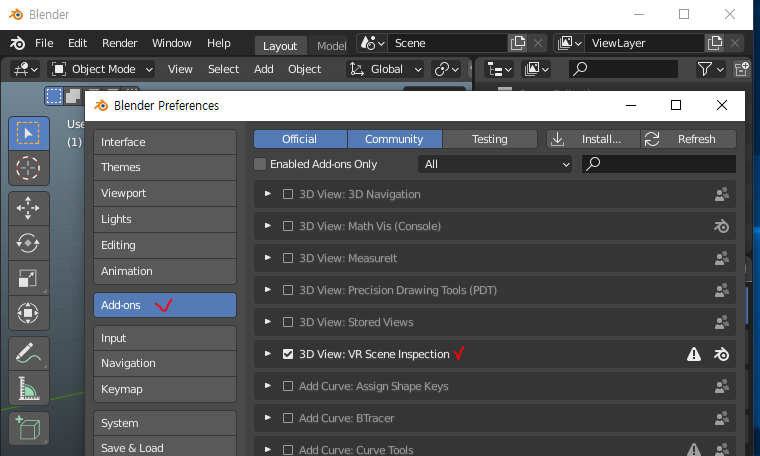Enable the Stored Views add-on
The image size is (760, 456).
(x=288, y=322)
